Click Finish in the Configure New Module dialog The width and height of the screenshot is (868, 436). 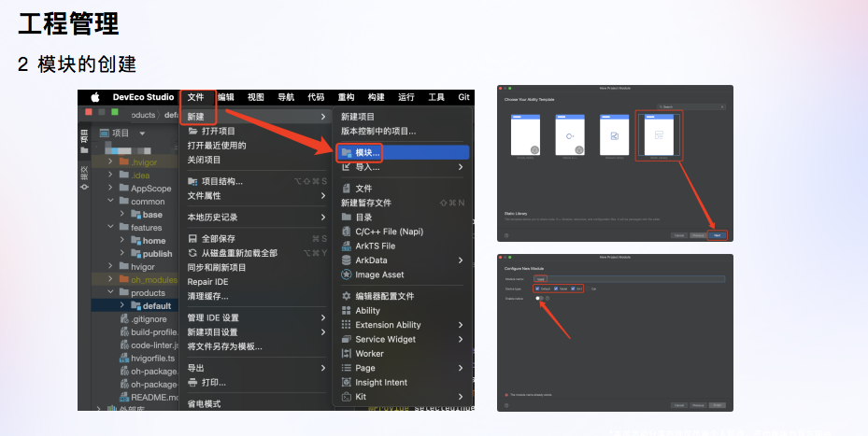click(718, 404)
